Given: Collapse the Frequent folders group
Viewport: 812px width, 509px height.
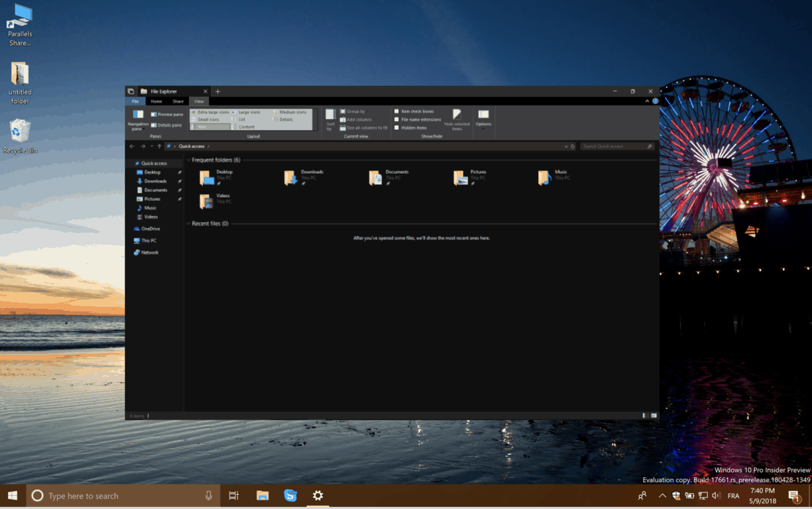Looking at the screenshot, I should [188, 160].
